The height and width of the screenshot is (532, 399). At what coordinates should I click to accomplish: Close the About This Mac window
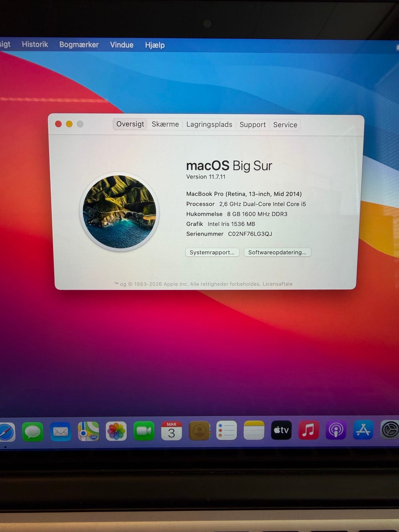tap(58, 123)
